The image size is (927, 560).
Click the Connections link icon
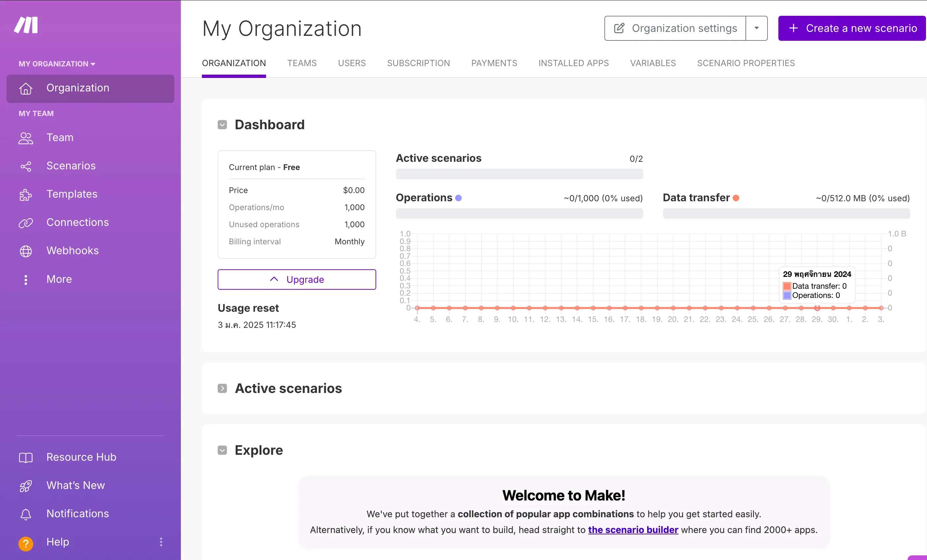click(x=26, y=223)
